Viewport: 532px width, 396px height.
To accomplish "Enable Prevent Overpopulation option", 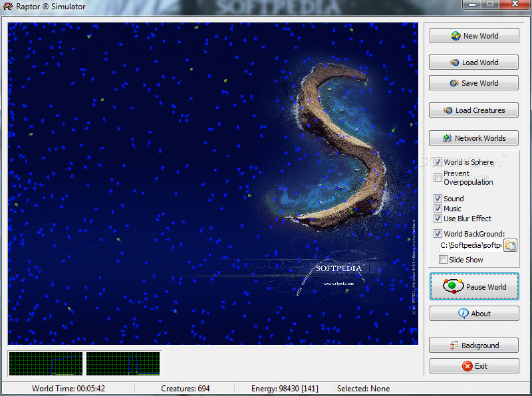I will point(438,177).
